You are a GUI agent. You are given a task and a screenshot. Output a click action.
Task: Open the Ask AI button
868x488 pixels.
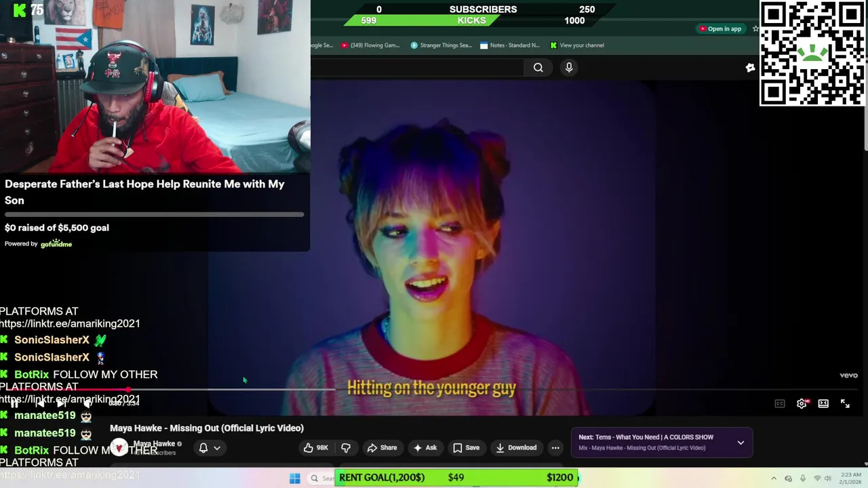[425, 447]
